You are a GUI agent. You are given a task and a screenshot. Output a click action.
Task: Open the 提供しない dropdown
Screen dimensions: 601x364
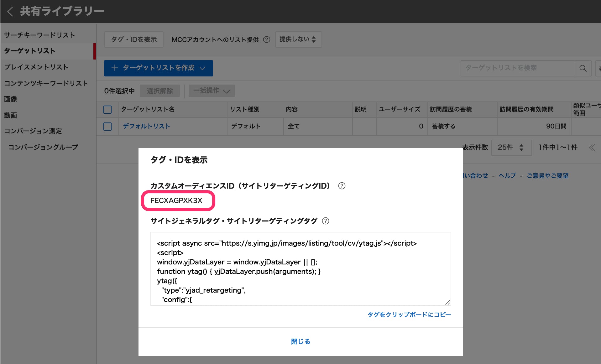coord(298,39)
